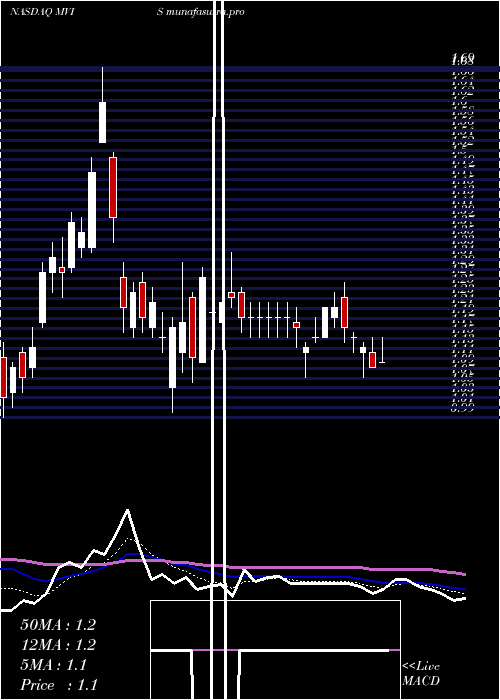Click the peak of the white MACD line
The image size is (500, 700).
coord(128,510)
